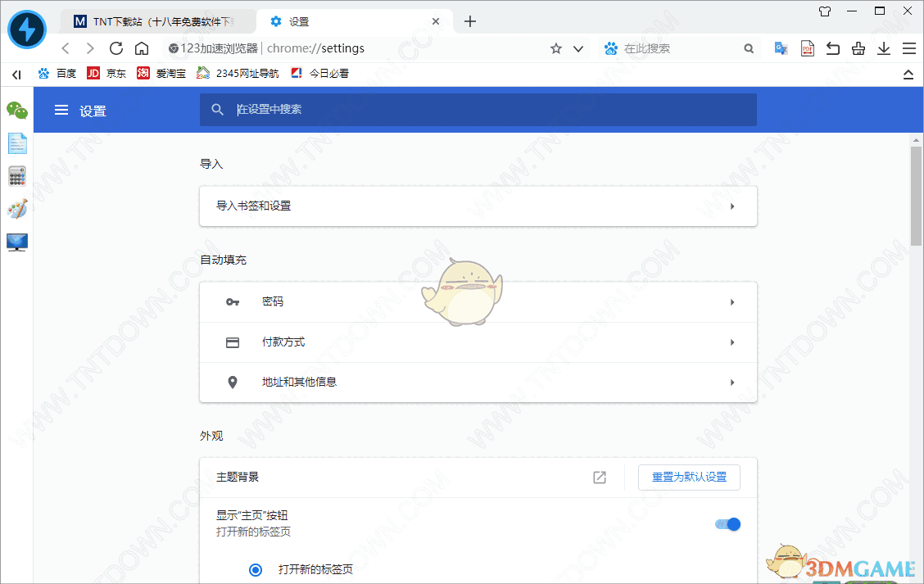The width and height of the screenshot is (924, 584).
Task: Open the downloads manager icon
Action: [x=884, y=48]
